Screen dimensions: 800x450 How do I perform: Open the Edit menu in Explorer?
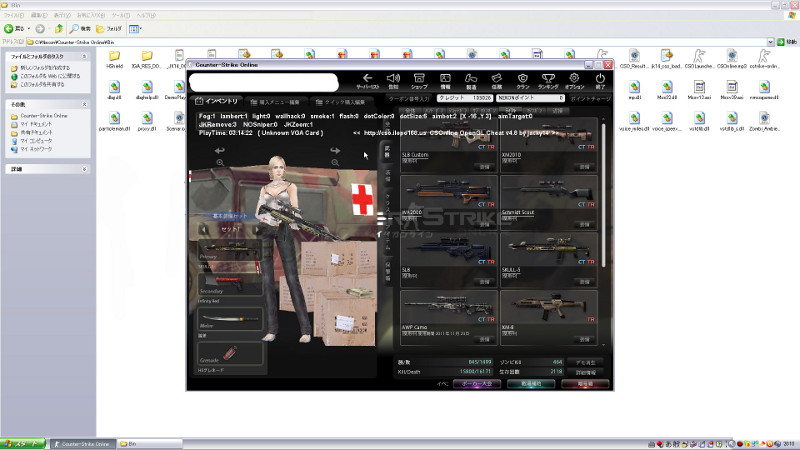(x=39, y=15)
